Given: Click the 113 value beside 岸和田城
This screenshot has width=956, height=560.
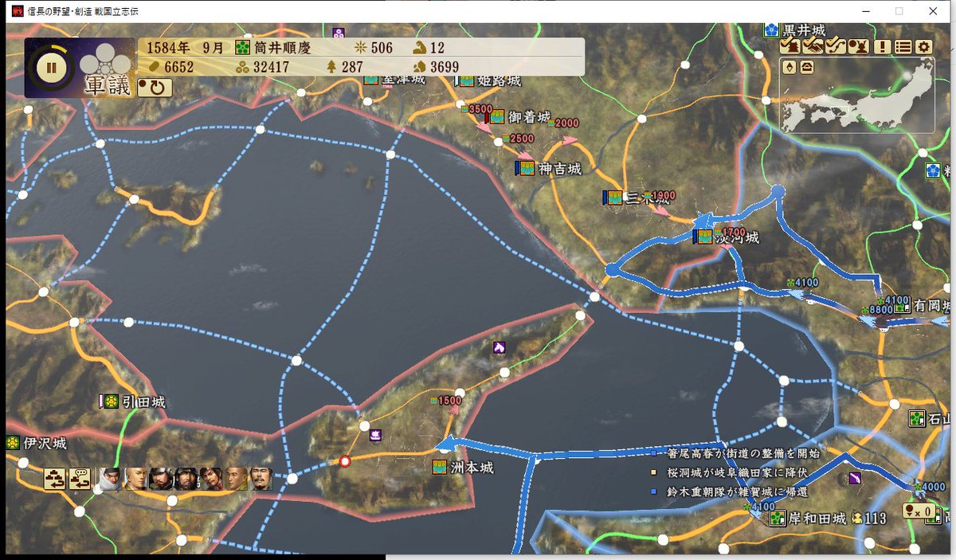Looking at the screenshot, I should click(876, 519).
